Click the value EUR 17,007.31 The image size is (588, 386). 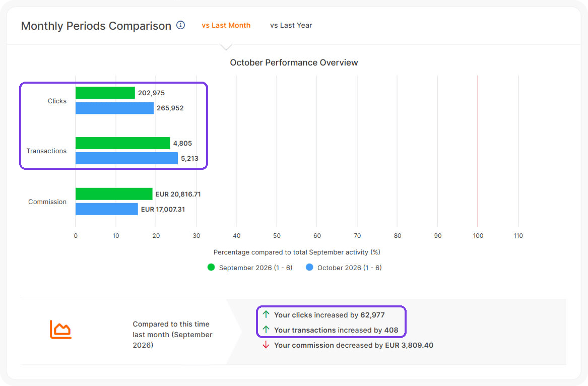(163, 209)
